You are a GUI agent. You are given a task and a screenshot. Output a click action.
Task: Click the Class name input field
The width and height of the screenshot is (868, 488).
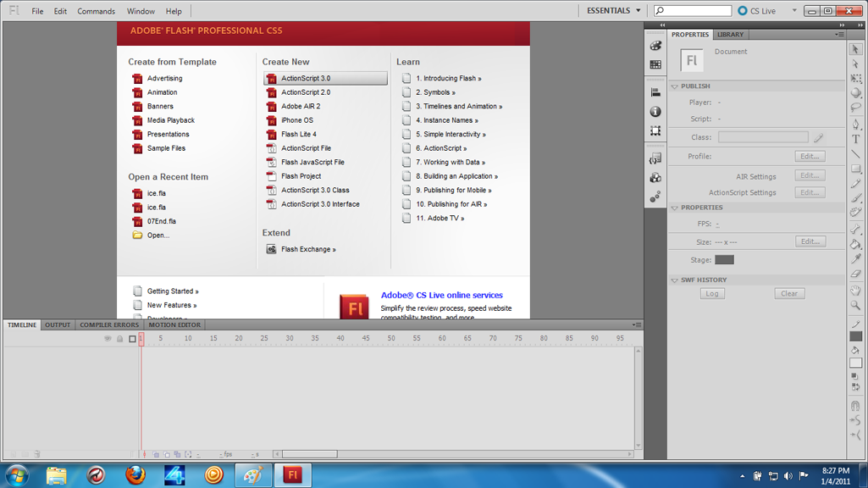(763, 136)
